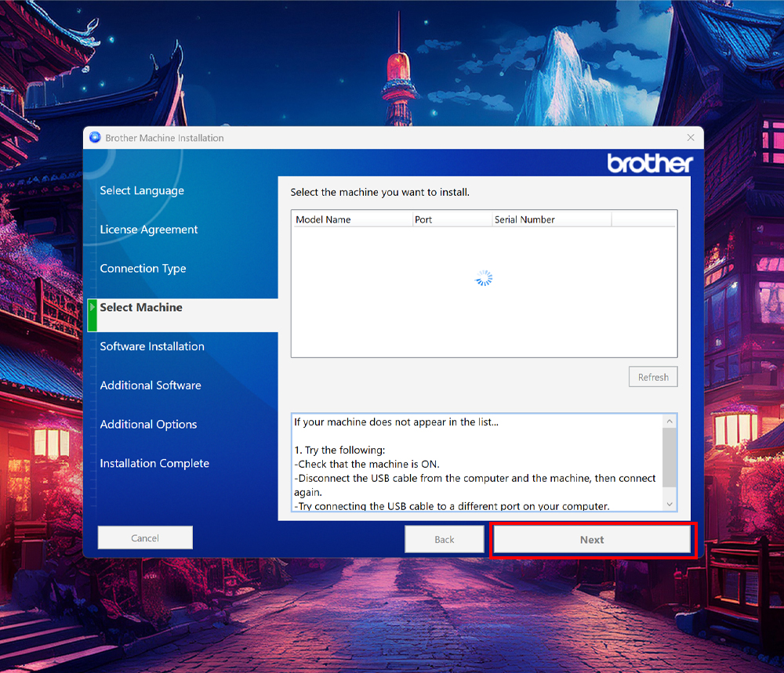Select the Software Installation step
The image size is (784, 673).
[152, 346]
